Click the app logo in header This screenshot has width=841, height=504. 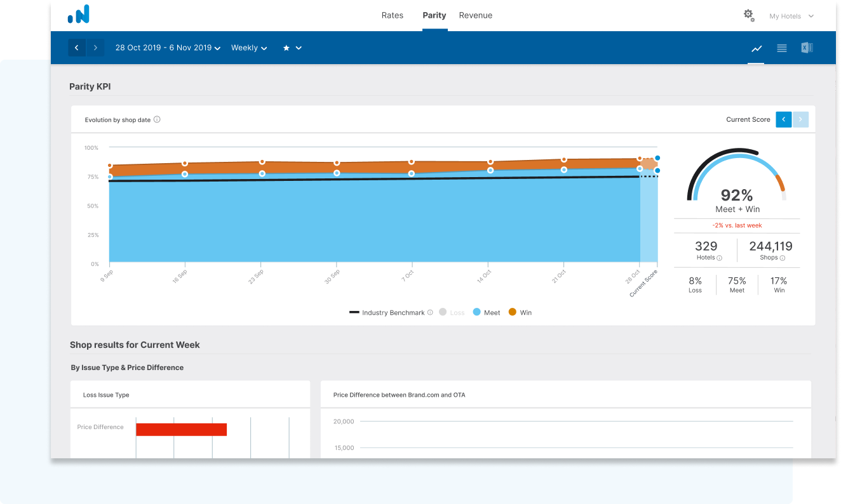pos(79,15)
